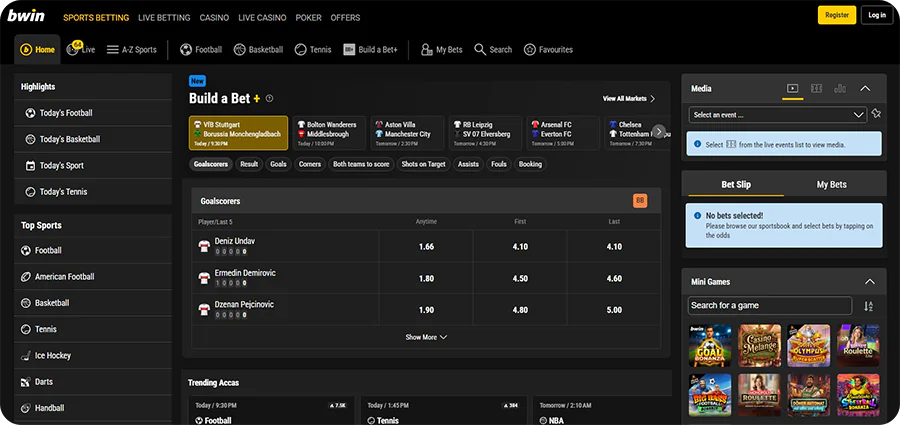The width and height of the screenshot is (900, 425).
Task: Open View All Markets
Action: click(629, 99)
